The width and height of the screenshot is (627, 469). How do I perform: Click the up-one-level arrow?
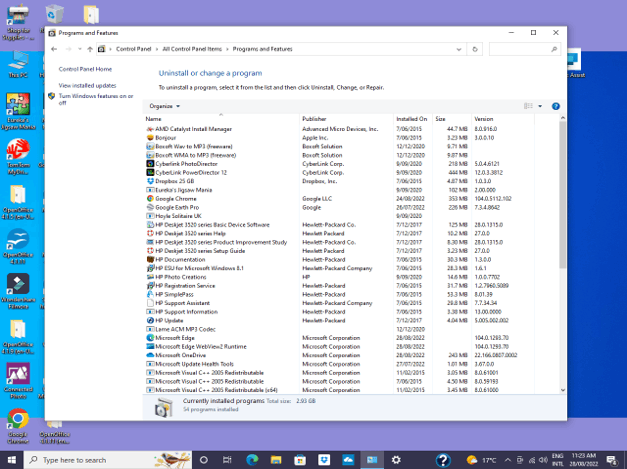(x=90, y=49)
